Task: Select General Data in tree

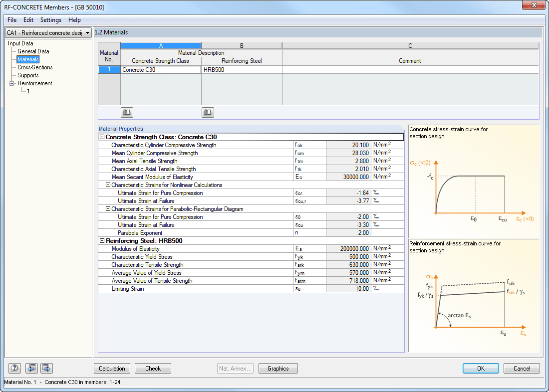Action: point(33,51)
